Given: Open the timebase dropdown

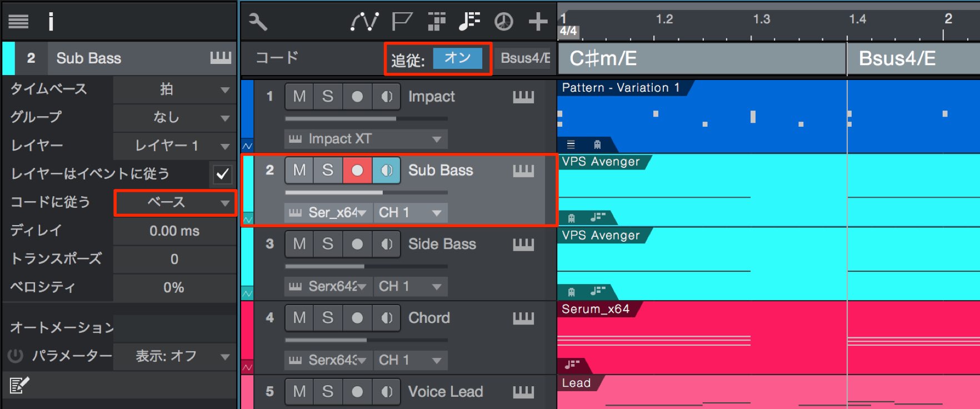Looking at the screenshot, I should (175, 89).
